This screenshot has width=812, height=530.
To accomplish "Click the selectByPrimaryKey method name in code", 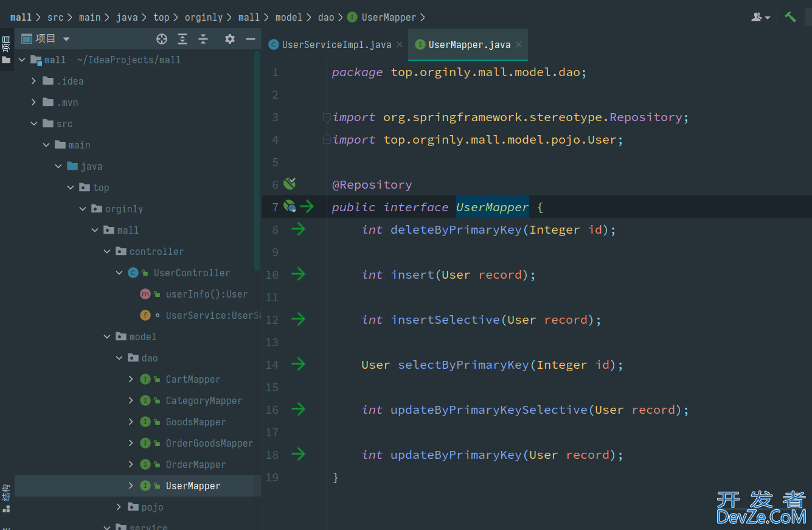I will point(463,364).
